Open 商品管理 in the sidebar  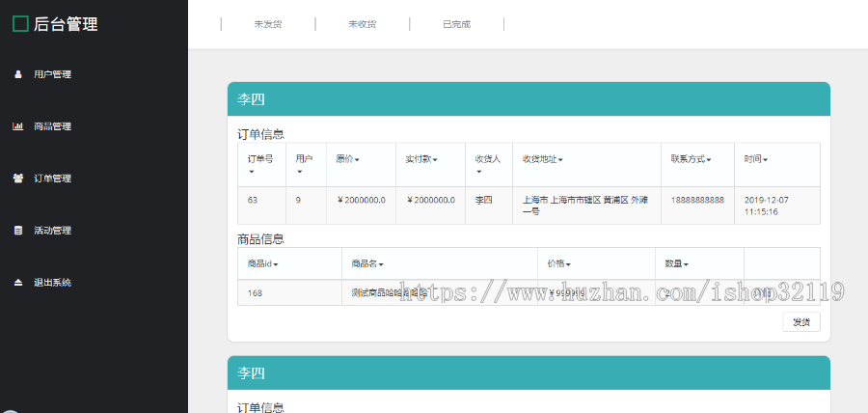(x=53, y=126)
